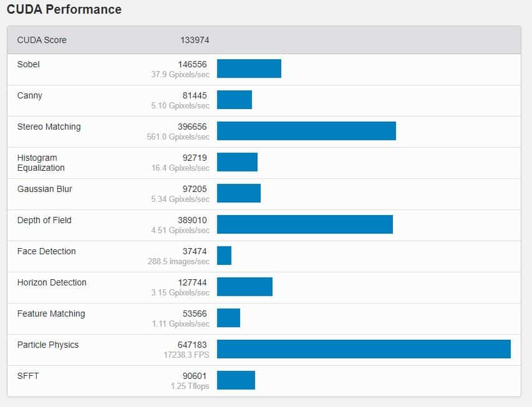This screenshot has height=407, width=532.
Task: Click the Canny benchmark label
Action: [x=30, y=95]
